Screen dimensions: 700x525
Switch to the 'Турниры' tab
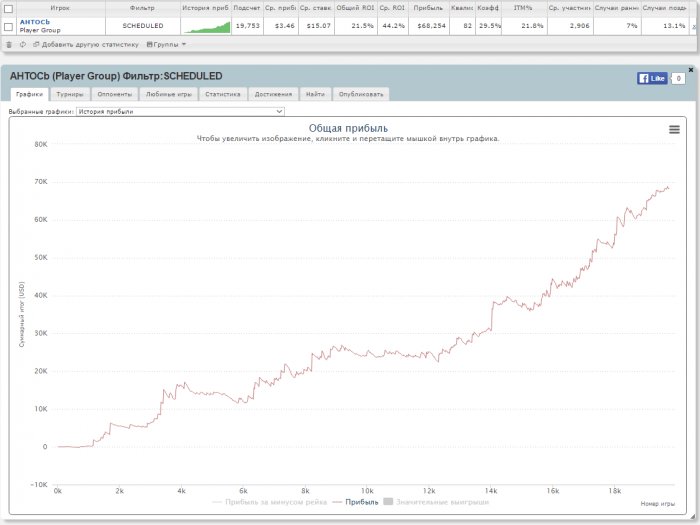(x=70, y=94)
